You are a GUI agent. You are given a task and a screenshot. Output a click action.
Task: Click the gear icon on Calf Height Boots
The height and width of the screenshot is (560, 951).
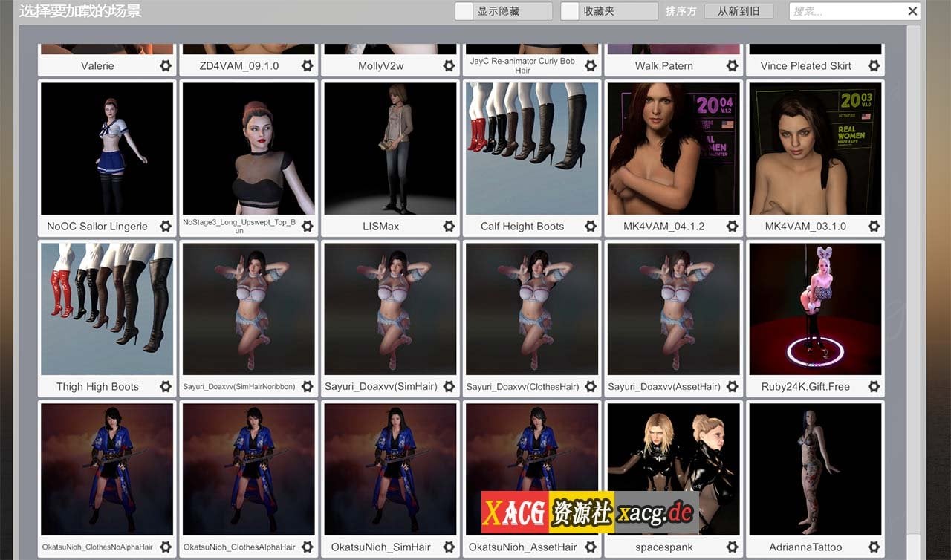(x=591, y=226)
